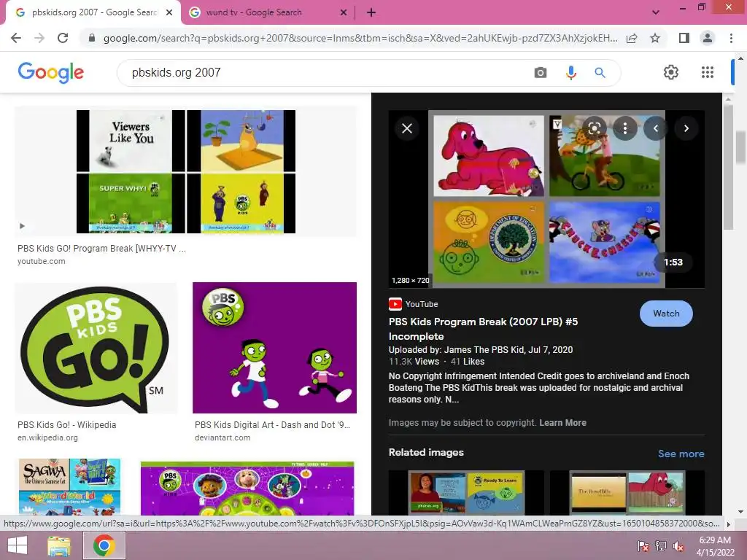Share this page from address bar
The width and height of the screenshot is (747, 560).
click(x=632, y=38)
